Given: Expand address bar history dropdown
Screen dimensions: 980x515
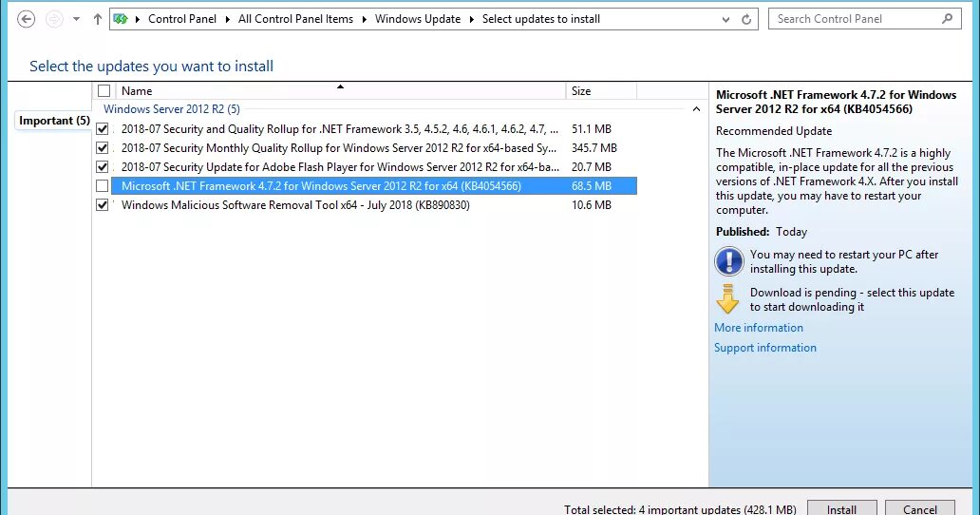Looking at the screenshot, I should 726,19.
